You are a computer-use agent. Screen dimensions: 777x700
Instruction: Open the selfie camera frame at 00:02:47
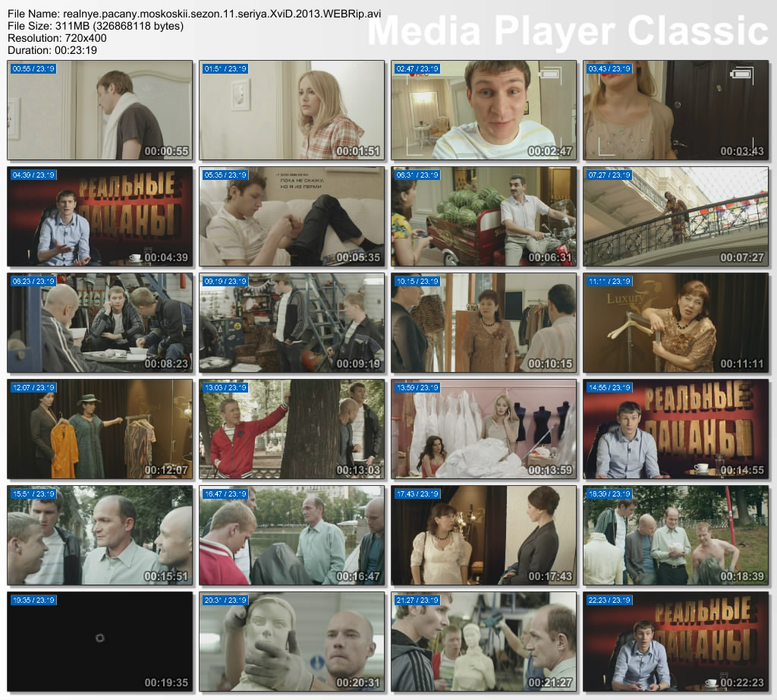point(484,111)
